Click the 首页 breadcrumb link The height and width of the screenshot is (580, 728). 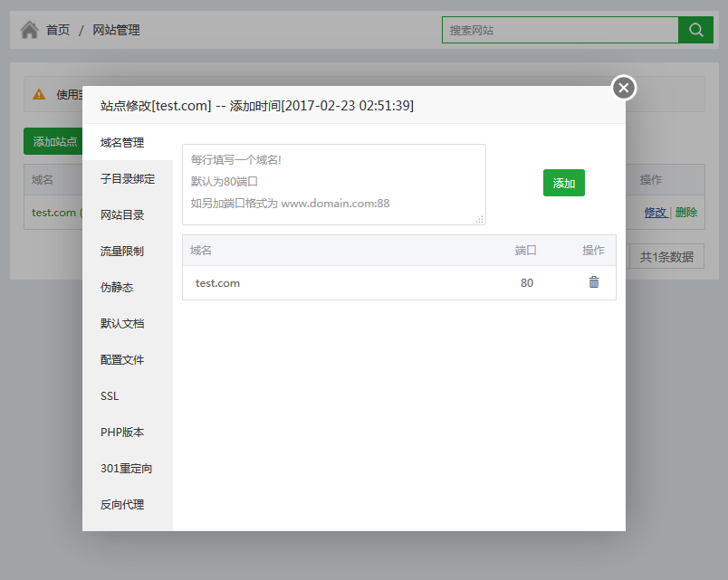click(x=58, y=30)
